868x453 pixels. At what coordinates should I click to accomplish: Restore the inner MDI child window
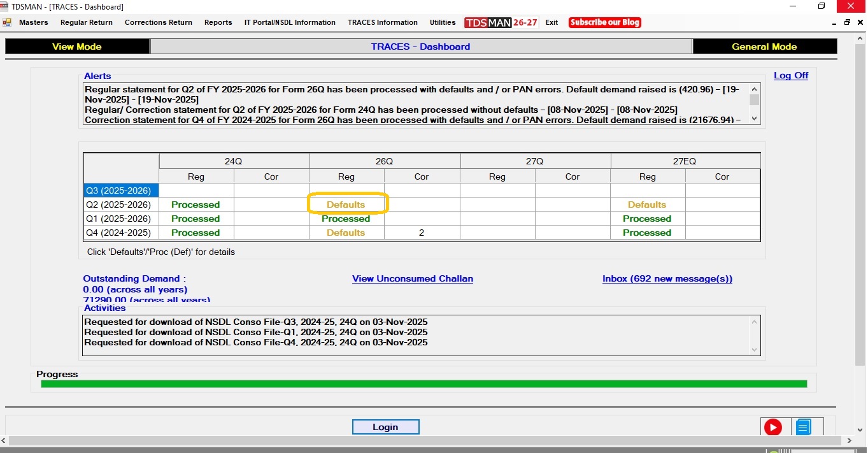tap(847, 22)
